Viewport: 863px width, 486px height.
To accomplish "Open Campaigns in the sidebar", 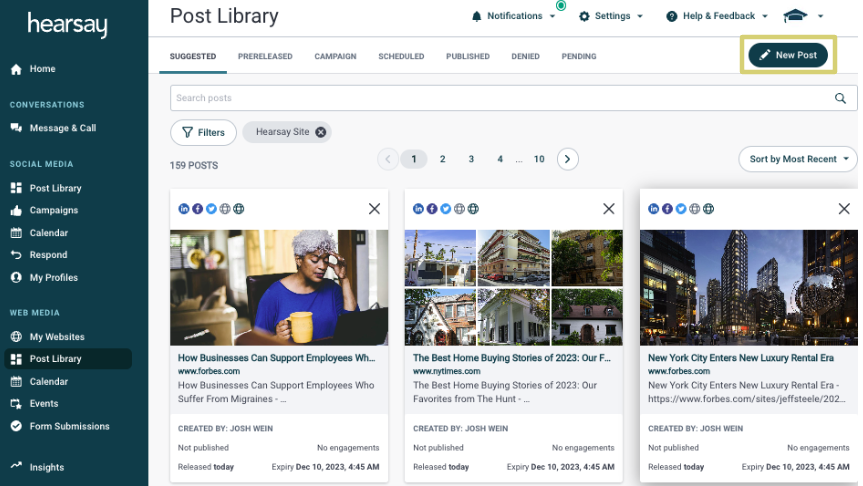I will pyautogui.click(x=44, y=210).
